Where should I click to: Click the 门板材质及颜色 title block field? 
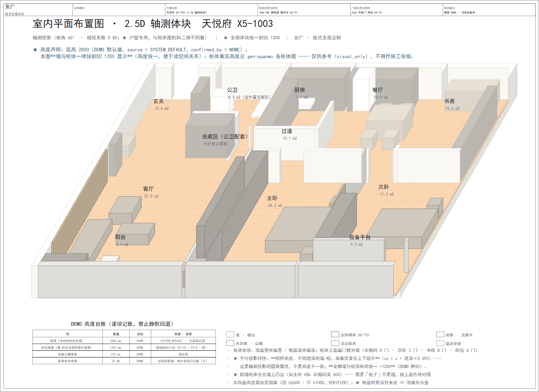(396, 10)
